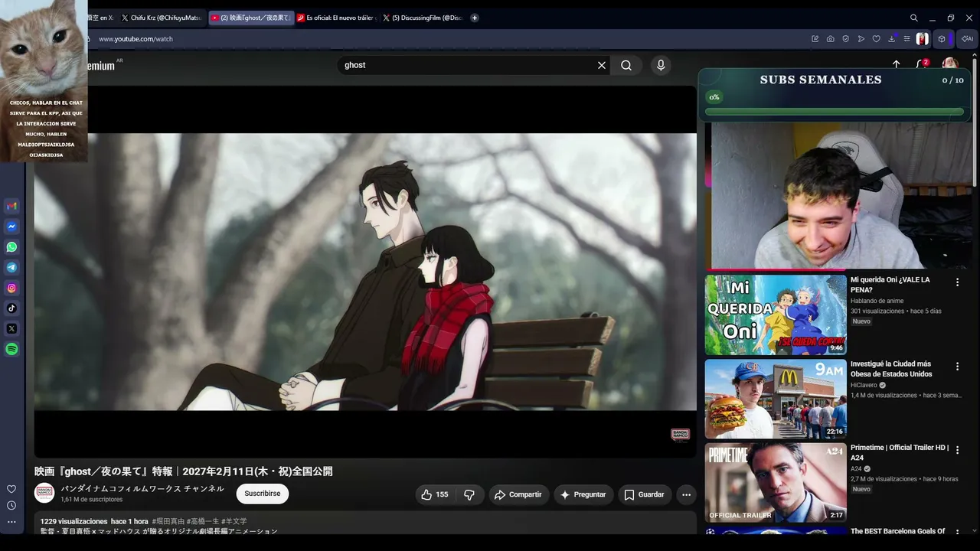The width and height of the screenshot is (980, 551).
Task: Save video with Guardar button
Action: click(x=644, y=494)
